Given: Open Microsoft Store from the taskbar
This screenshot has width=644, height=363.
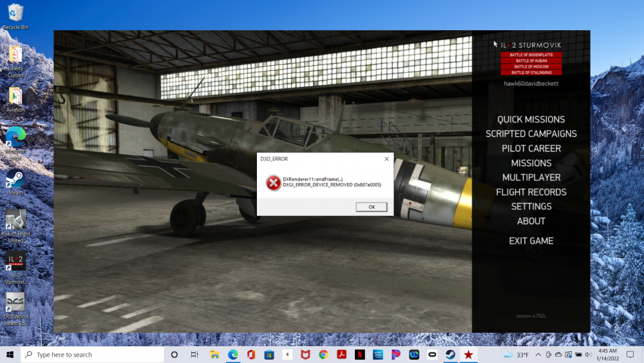Looking at the screenshot, I should tap(269, 355).
